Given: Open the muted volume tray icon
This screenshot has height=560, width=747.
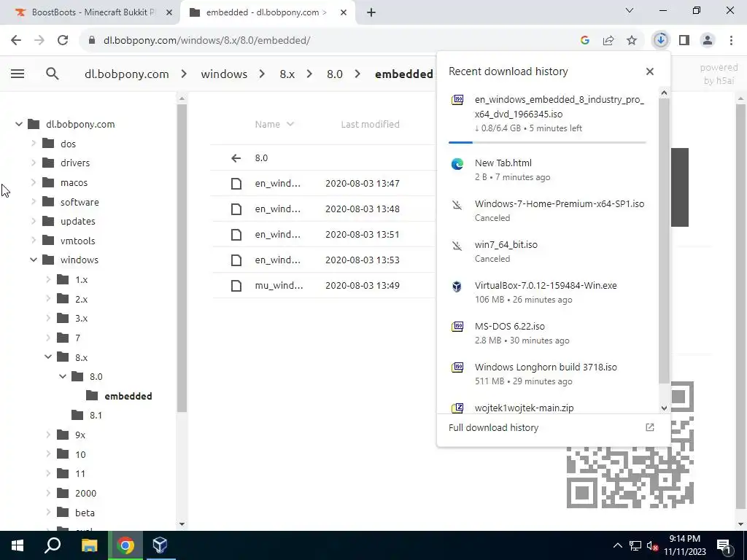Looking at the screenshot, I should [x=653, y=546].
